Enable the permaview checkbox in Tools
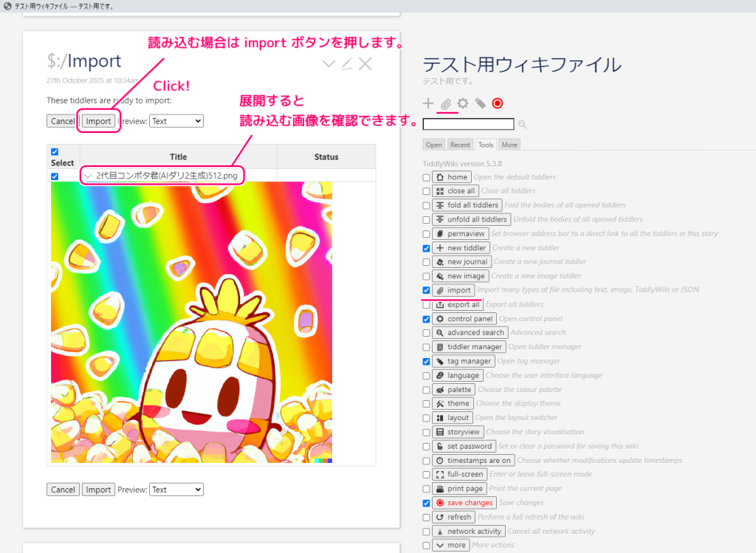This screenshot has width=756, height=553. tap(426, 233)
